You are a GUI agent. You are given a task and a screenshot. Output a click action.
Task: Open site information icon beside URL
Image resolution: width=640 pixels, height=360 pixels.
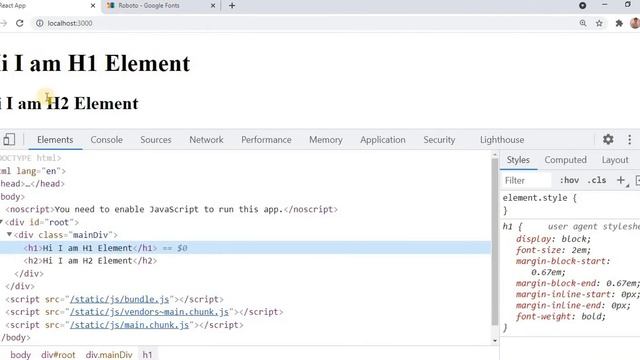tap(39, 23)
